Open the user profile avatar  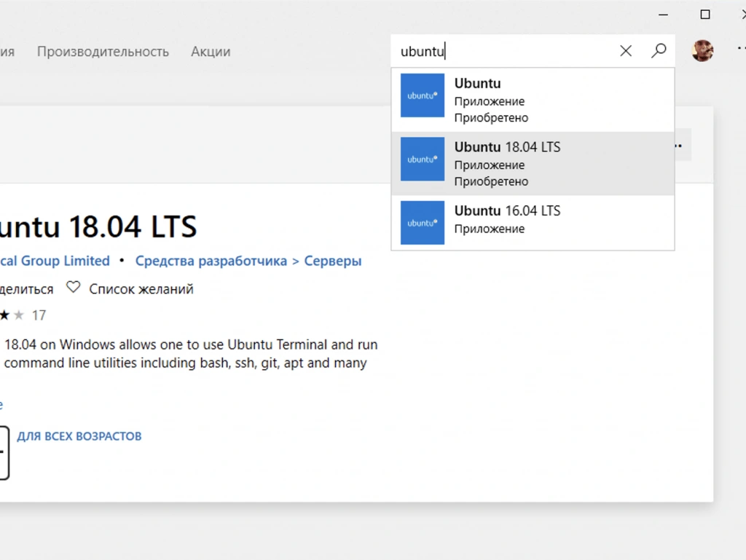point(702,51)
